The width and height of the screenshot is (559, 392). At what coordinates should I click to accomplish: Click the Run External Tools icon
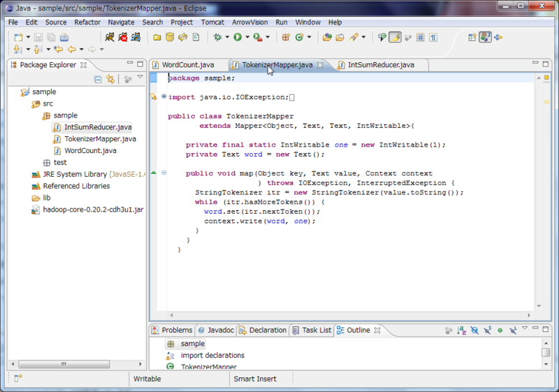click(x=258, y=37)
